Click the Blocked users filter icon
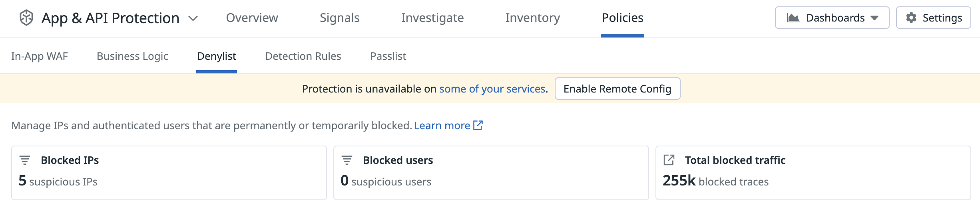The image size is (980, 205). pos(347,160)
